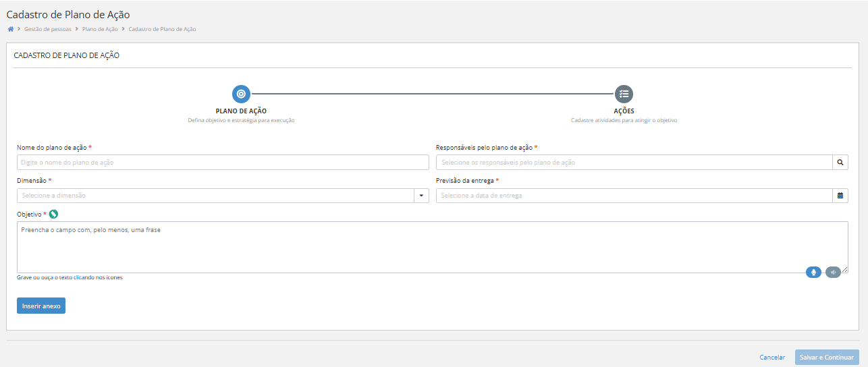Open Gestão de pessoas breadcrumb item
This screenshot has height=367, width=868.
(x=47, y=29)
